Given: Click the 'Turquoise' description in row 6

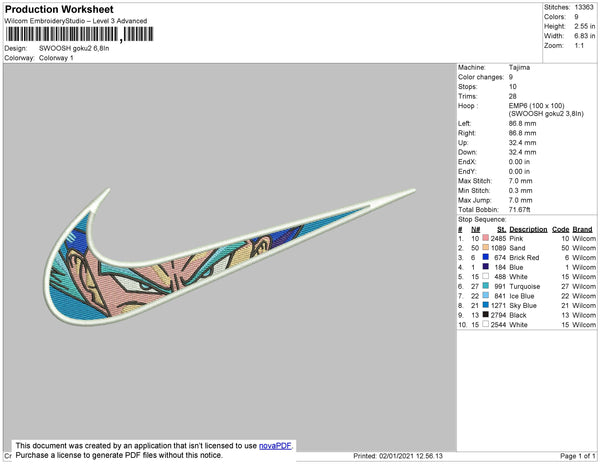Looking at the screenshot, I should (525, 286).
